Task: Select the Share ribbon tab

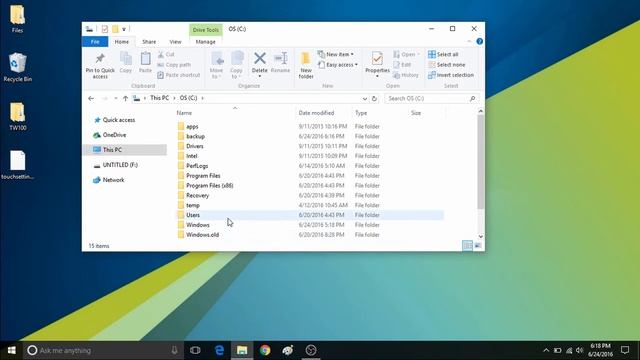Action: coord(149,42)
